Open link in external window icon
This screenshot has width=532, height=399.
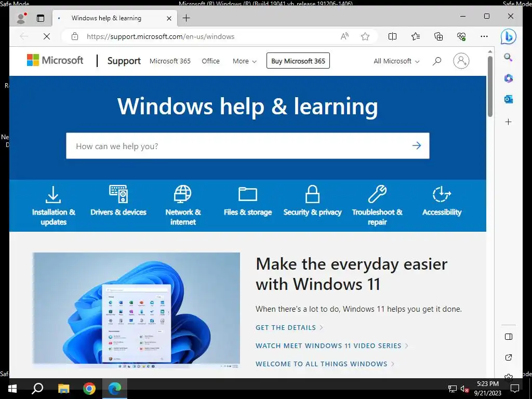[508, 357]
